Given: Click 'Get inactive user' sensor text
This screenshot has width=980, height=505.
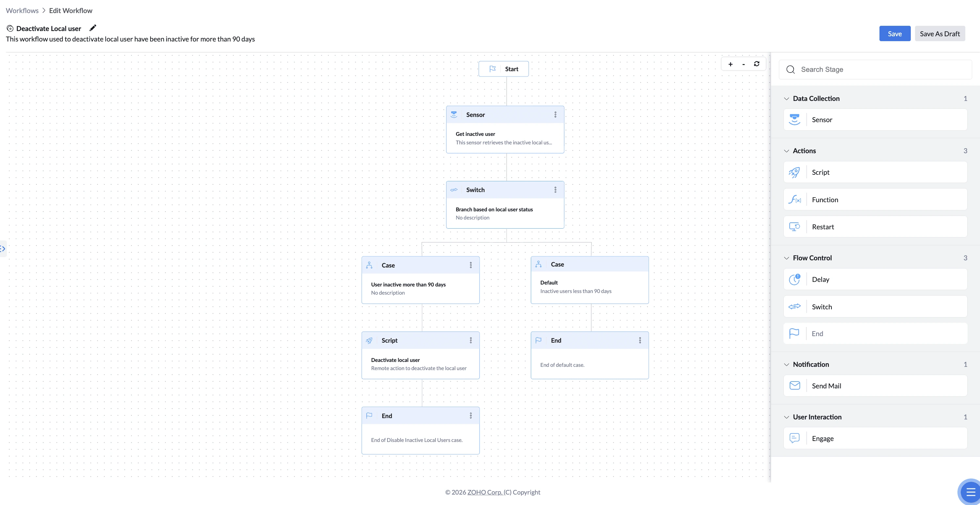Looking at the screenshot, I should click(475, 134).
